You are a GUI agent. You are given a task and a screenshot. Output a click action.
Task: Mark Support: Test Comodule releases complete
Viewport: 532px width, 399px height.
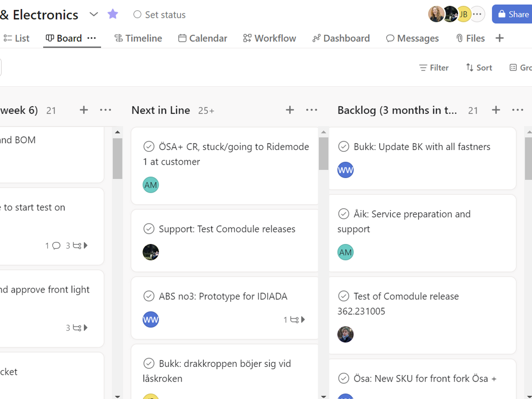(149, 229)
